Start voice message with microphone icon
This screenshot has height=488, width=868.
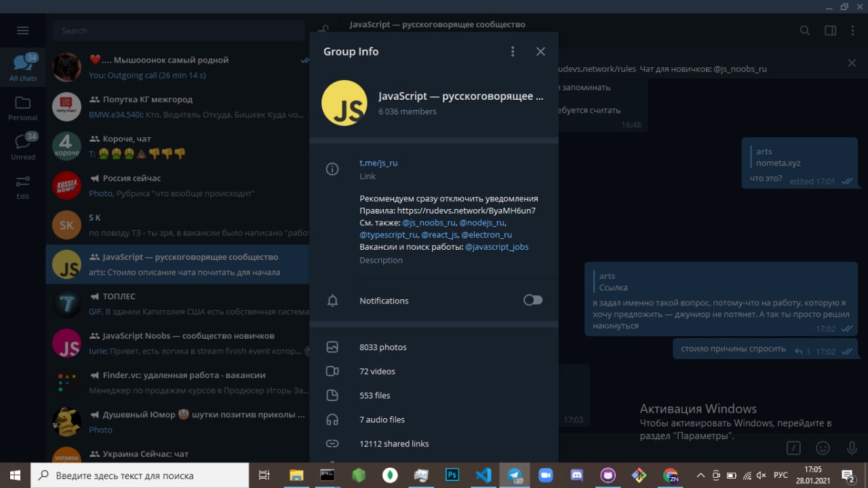(x=852, y=448)
